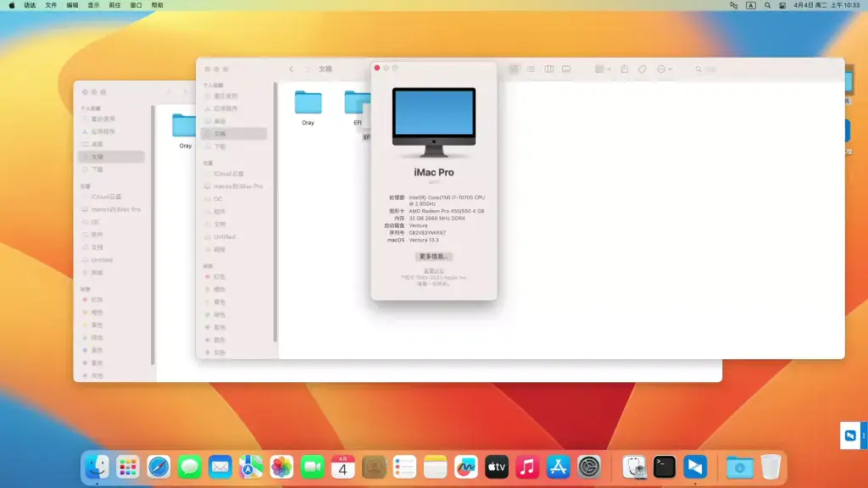Open the Apple menu

pos(12,5)
